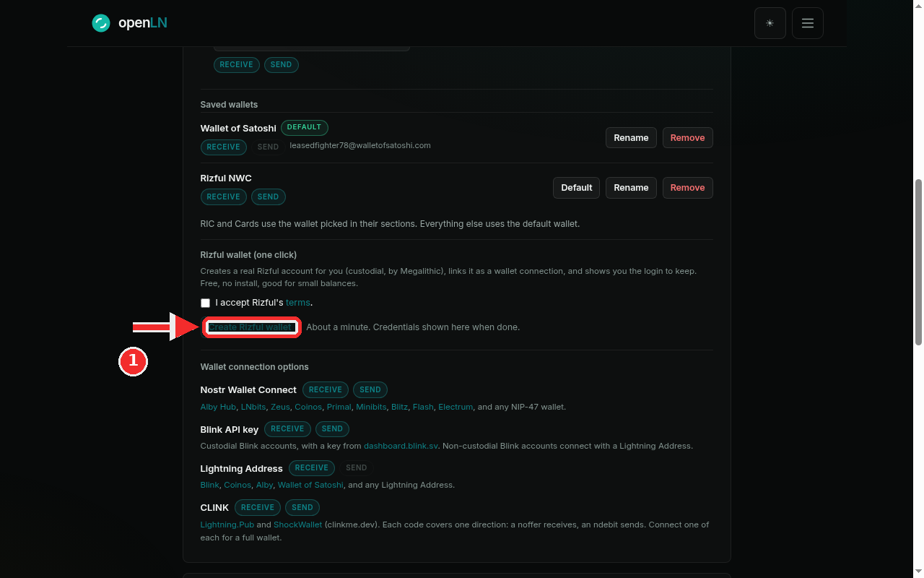This screenshot has height=578, width=924.
Task: Click the CLINK title
Action: coord(214,508)
